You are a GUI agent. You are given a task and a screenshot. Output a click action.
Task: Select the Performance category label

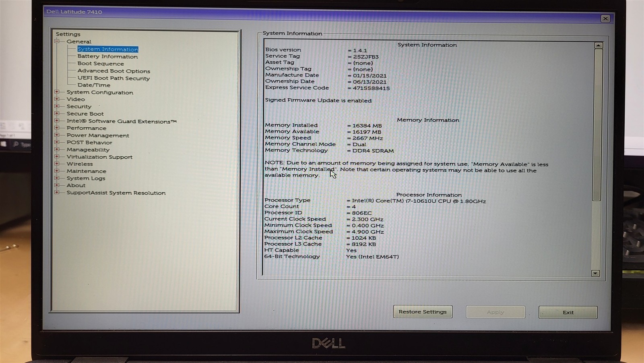pos(87,128)
